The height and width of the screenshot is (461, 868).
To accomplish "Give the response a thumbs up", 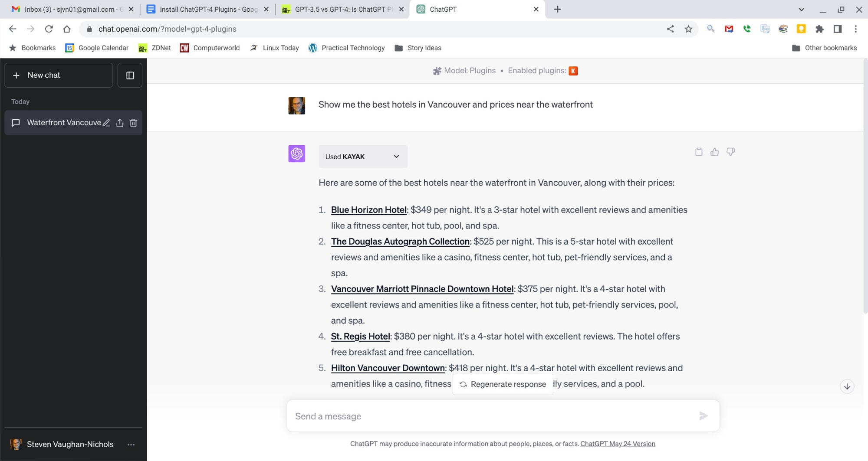I will [x=714, y=152].
